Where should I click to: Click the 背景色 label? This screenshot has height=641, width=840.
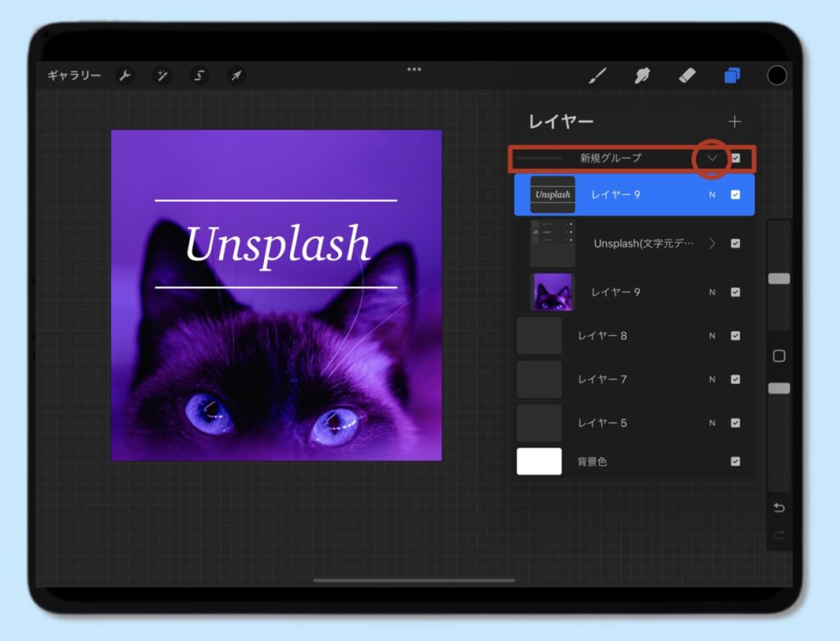[x=592, y=461]
